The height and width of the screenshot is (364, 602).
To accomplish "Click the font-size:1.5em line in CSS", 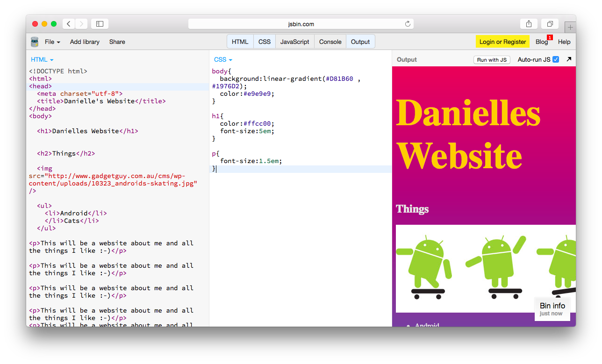I will pos(251,161).
